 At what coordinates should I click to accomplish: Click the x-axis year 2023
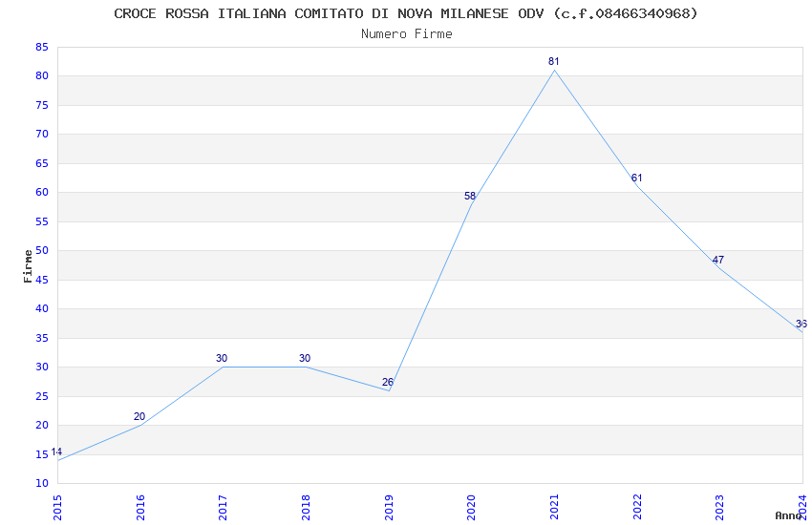click(720, 508)
